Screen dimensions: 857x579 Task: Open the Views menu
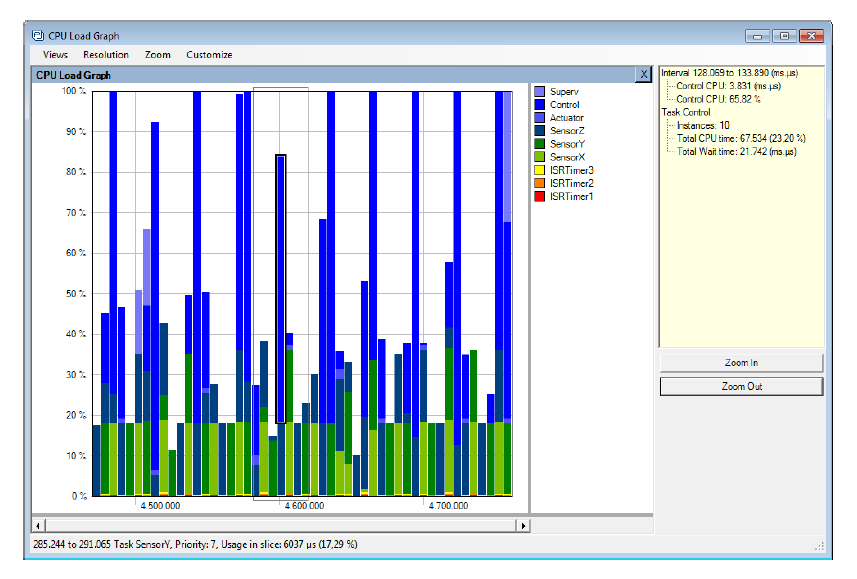(55, 55)
